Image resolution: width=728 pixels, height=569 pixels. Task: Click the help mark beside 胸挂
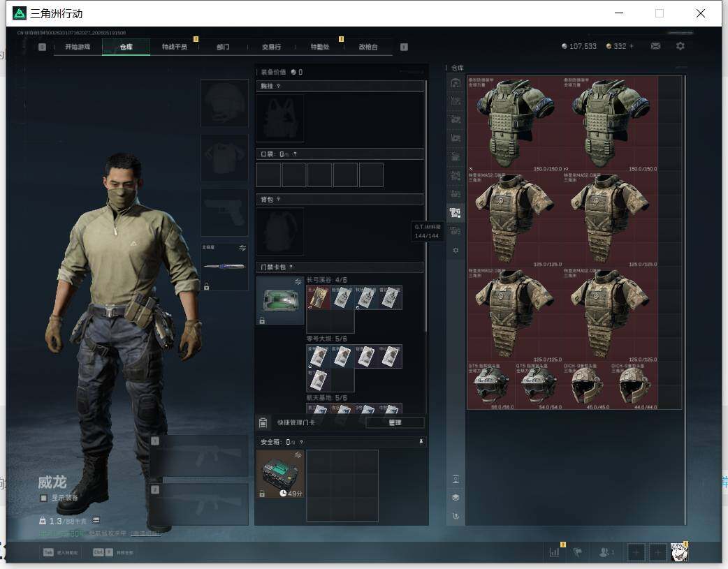point(278,87)
